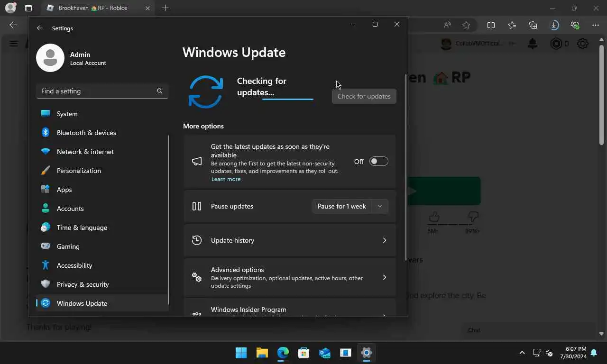Open Accounts settings category
The image size is (607, 364).
point(102,209)
